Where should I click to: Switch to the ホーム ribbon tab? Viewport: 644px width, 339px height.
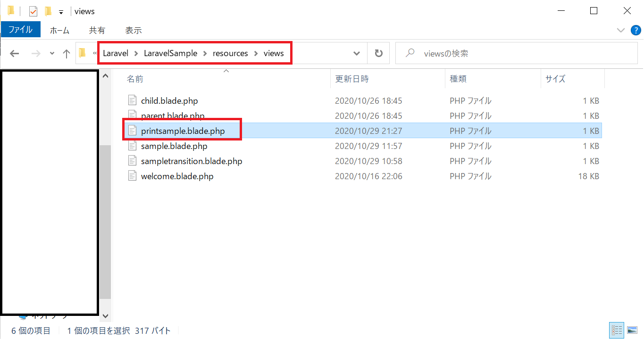tap(59, 30)
